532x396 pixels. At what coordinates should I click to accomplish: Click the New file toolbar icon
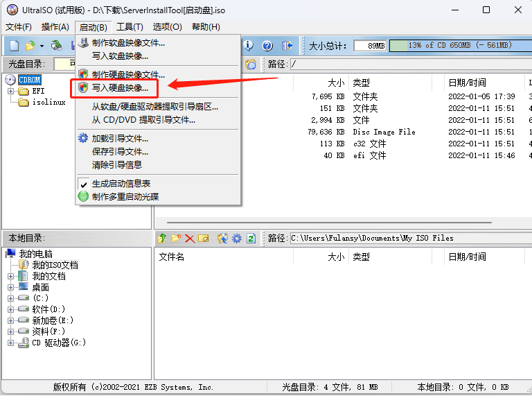[x=15, y=46]
